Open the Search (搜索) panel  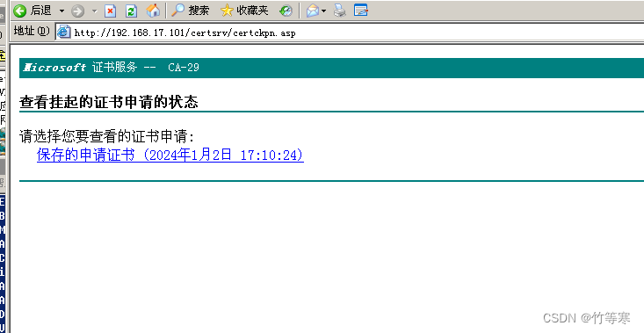point(190,11)
